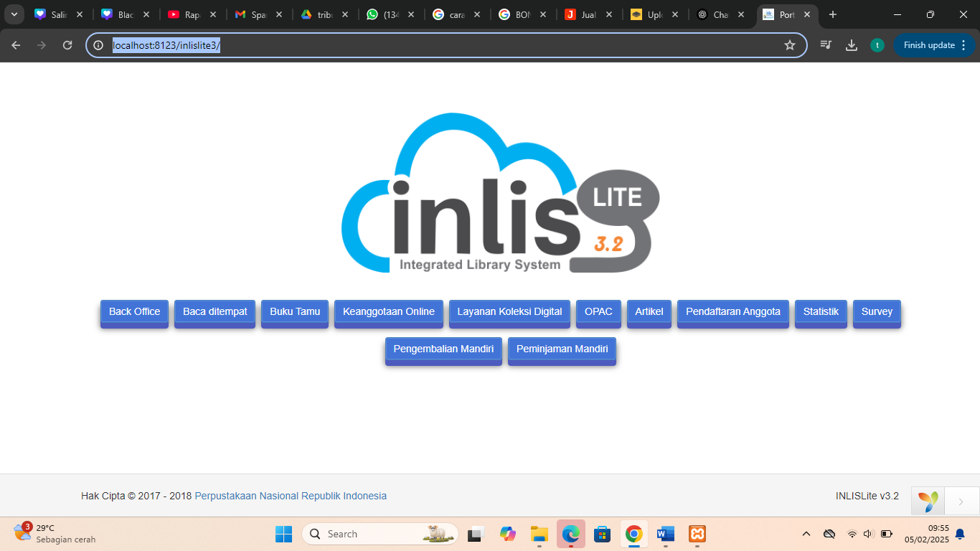Show hidden system tray icons
The image size is (980, 551).
point(806,534)
